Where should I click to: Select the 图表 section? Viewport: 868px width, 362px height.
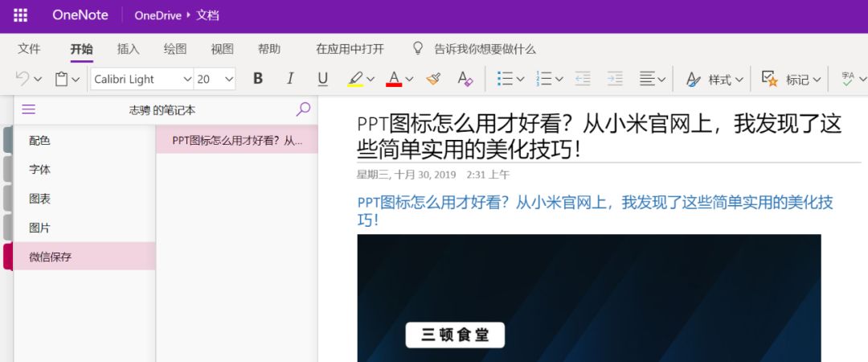pos(84,199)
